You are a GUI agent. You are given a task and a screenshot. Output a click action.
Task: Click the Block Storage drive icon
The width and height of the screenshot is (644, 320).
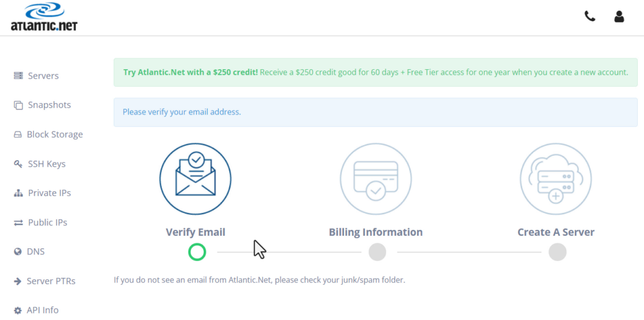[18, 135]
